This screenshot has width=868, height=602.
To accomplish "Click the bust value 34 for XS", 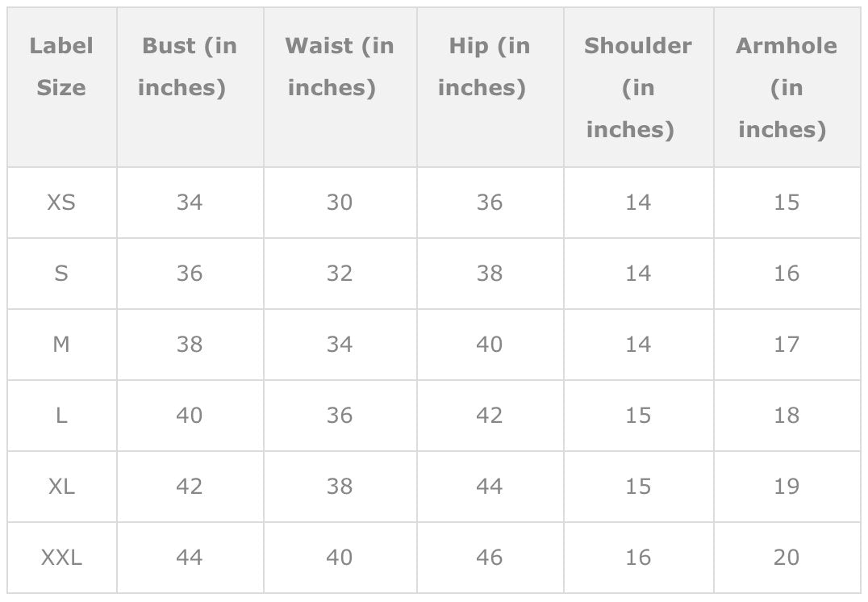I will (190, 203).
